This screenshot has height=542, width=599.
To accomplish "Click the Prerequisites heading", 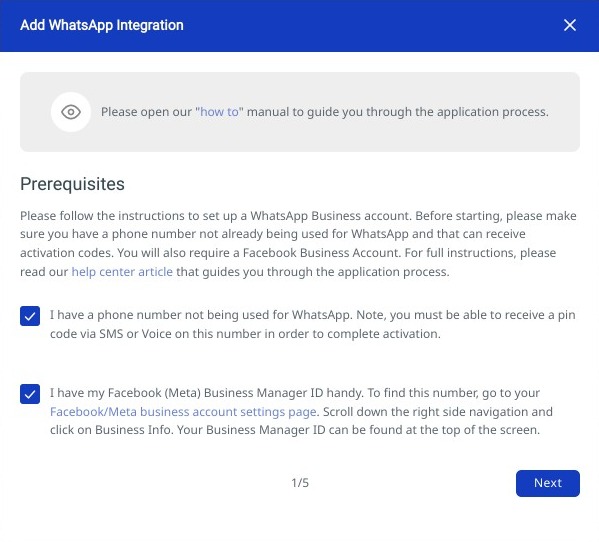I will [72, 184].
